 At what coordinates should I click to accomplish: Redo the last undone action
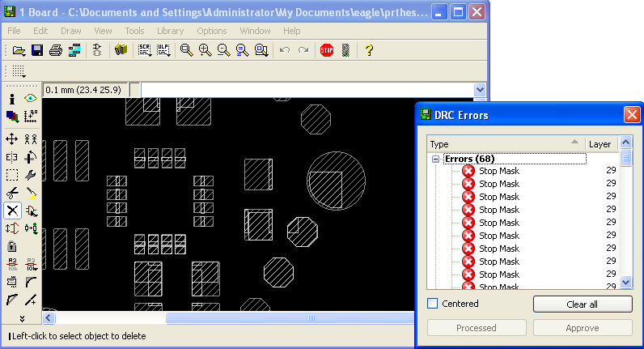303,50
